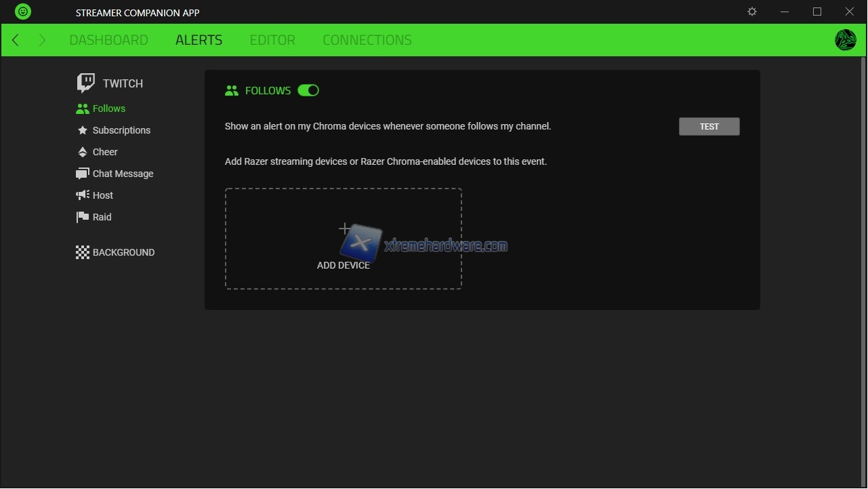This screenshot has width=868, height=489.
Task: Click the Host megaphone icon
Action: (x=83, y=195)
